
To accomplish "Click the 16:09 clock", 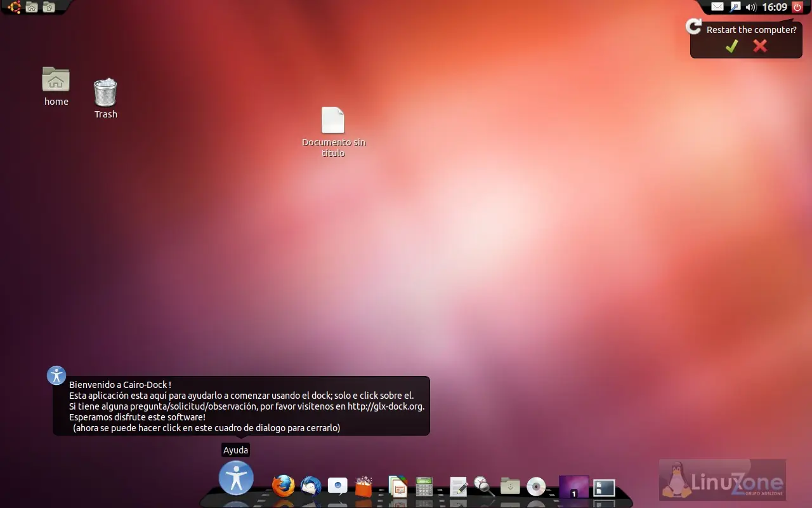I will point(775,7).
